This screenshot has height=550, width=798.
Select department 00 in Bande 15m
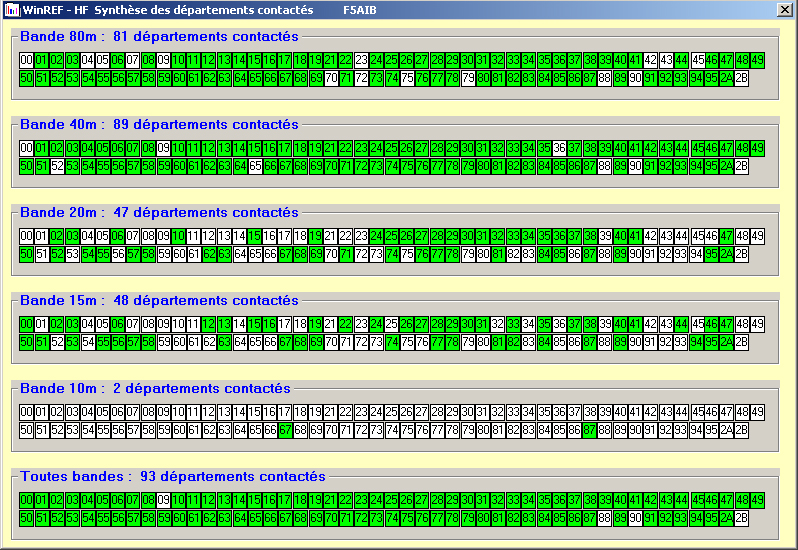27,324
